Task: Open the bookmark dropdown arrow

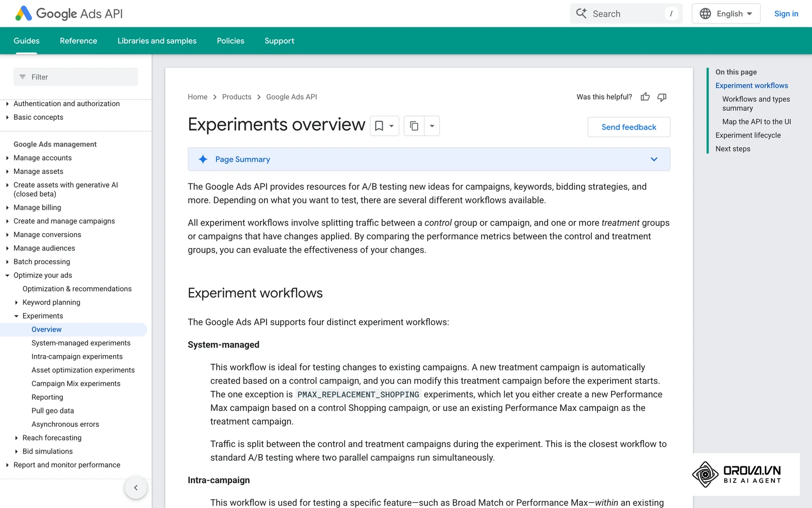Action: click(x=391, y=126)
